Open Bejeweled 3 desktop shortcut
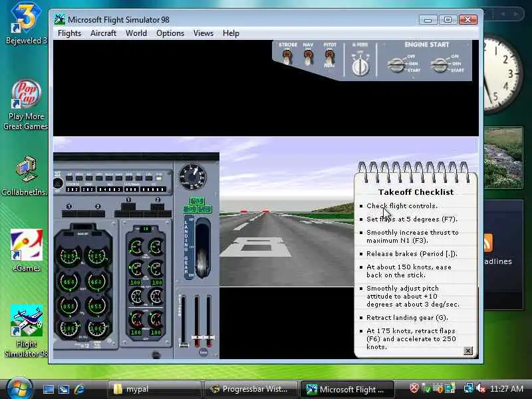This screenshot has height=399, width=532. coord(26,23)
